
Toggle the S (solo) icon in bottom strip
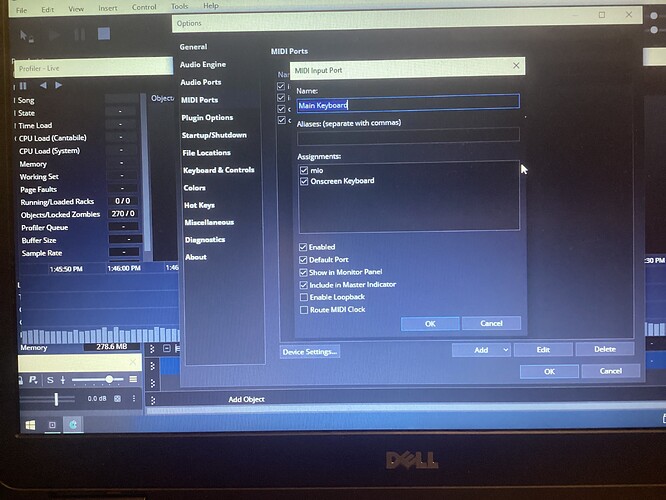point(50,380)
